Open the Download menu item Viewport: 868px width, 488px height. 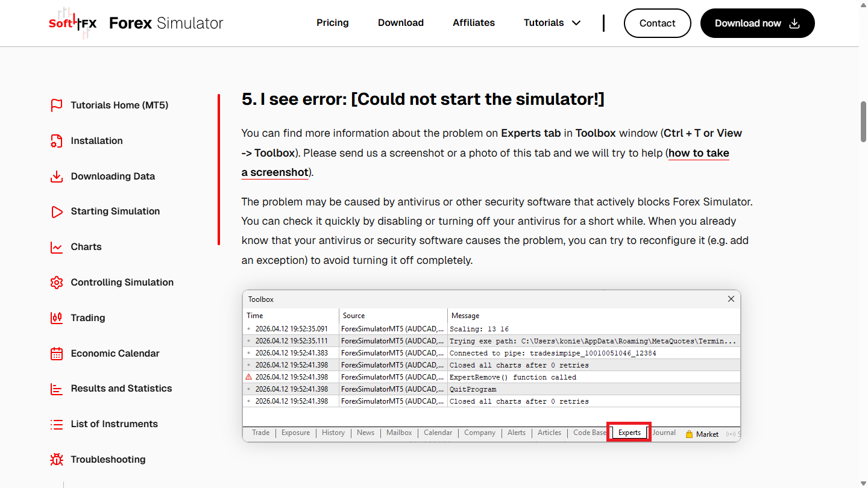click(401, 23)
